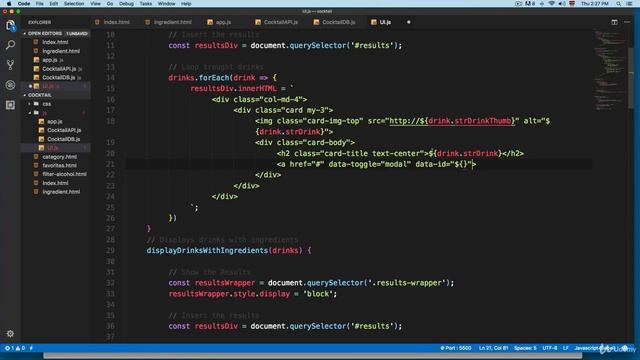
Task: Open ingredient.html in Open Editors list
Action: (61, 51)
